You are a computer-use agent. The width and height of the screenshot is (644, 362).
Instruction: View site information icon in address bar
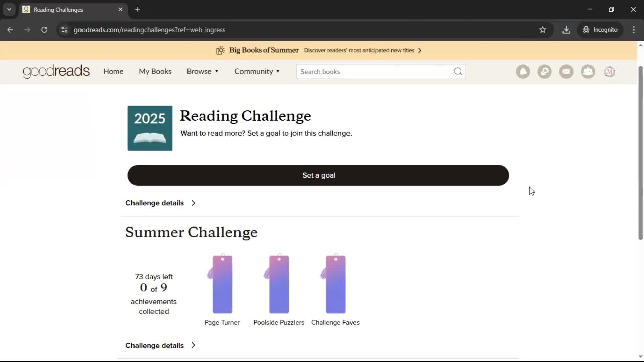click(x=64, y=30)
